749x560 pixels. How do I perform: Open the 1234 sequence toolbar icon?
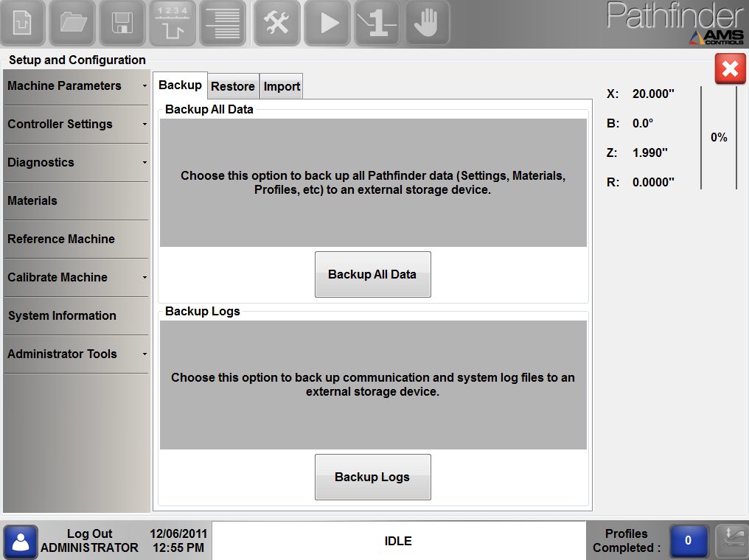pos(173,22)
